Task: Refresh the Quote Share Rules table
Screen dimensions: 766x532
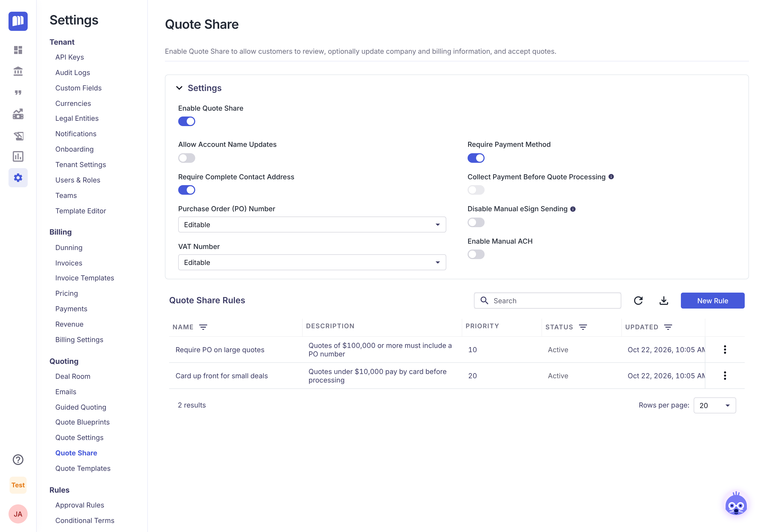Action: [x=638, y=301]
